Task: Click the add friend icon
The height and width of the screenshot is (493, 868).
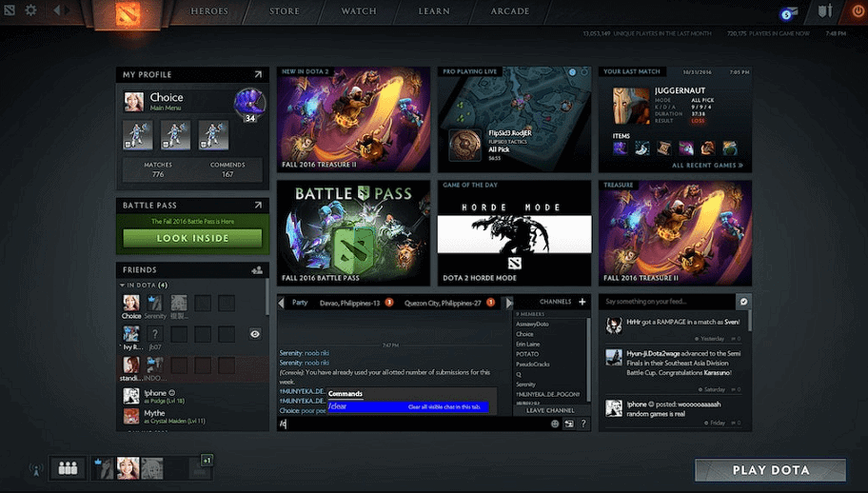Action: [x=257, y=270]
